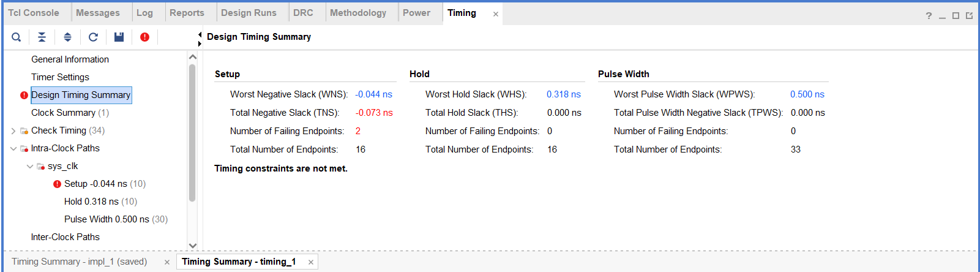Select the Timing Summary - impl_1 tab
This screenshot has width=980, height=272.
click(79, 262)
